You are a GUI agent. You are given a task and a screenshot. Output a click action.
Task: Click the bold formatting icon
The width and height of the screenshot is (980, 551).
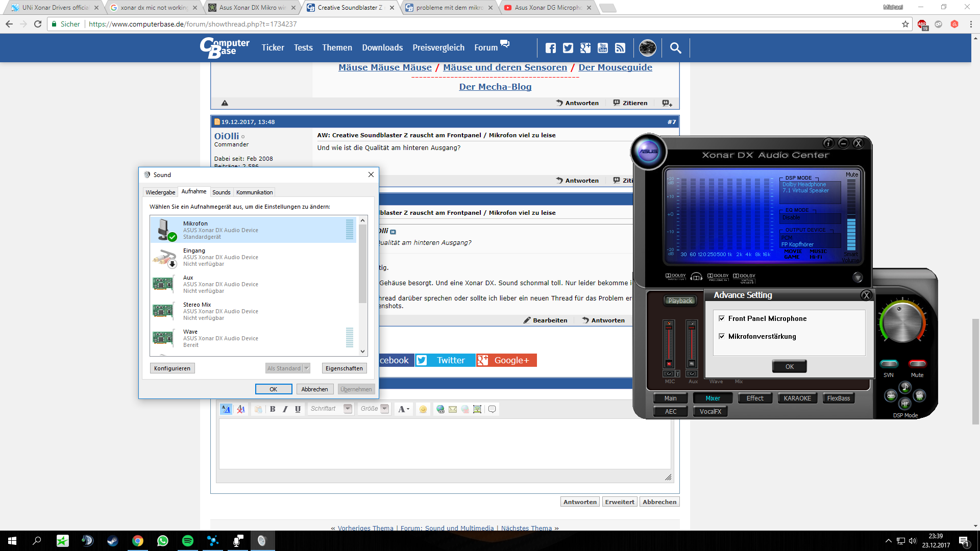coord(273,409)
